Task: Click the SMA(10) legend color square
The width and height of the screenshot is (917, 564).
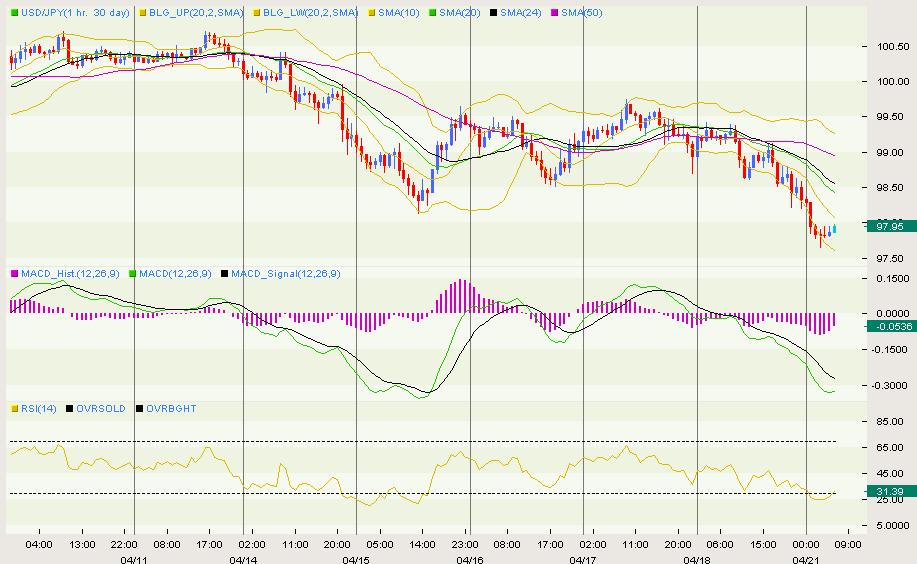Action: click(x=372, y=12)
